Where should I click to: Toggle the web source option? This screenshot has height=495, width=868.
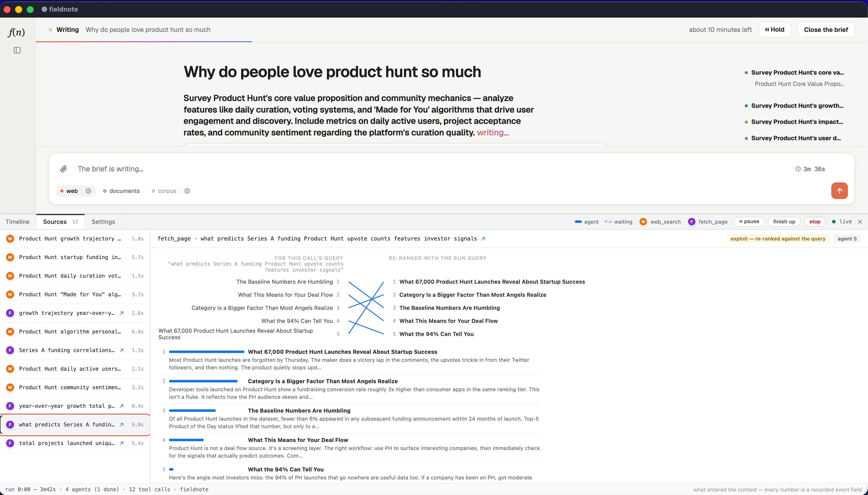(x=69, y=191)
